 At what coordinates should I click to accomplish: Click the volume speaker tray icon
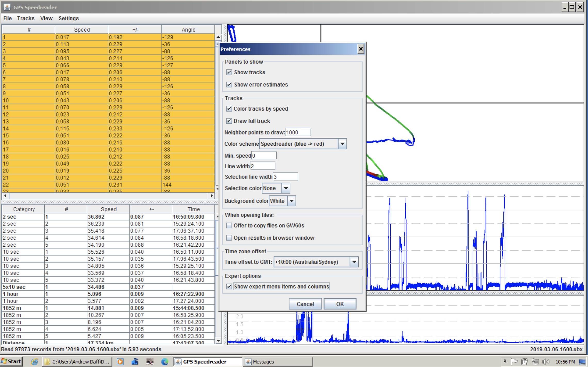(x=545, y=362)
